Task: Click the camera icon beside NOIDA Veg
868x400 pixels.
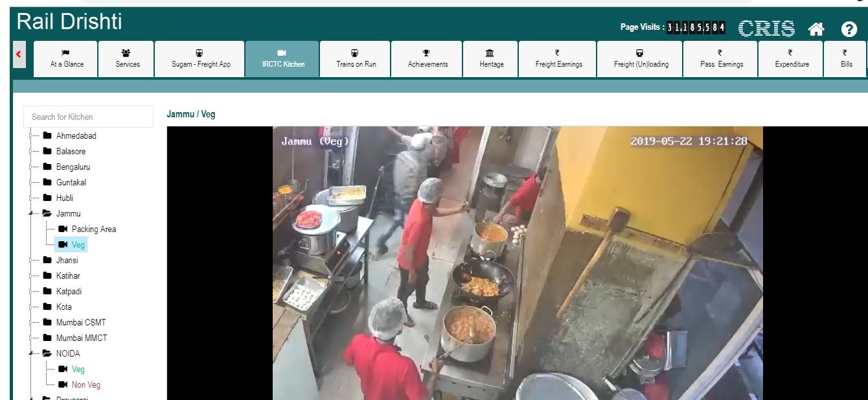Action: pyautogui.click(x=64, y=369)
